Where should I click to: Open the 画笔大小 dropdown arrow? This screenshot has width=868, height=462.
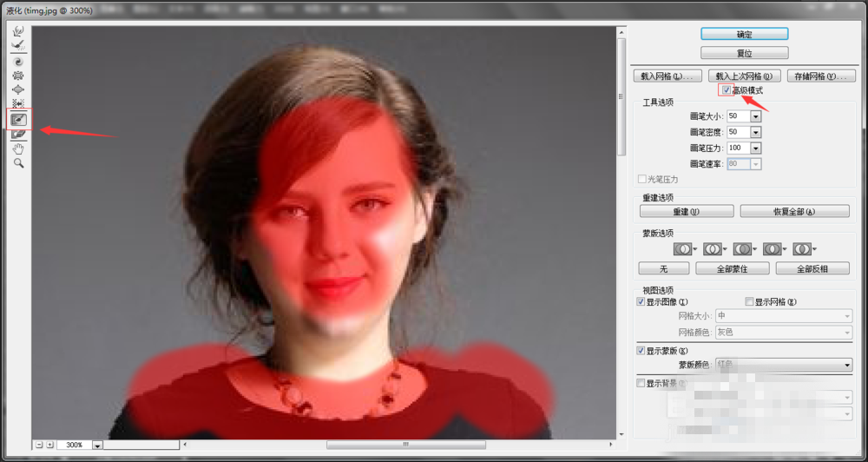tap(755, 116)
